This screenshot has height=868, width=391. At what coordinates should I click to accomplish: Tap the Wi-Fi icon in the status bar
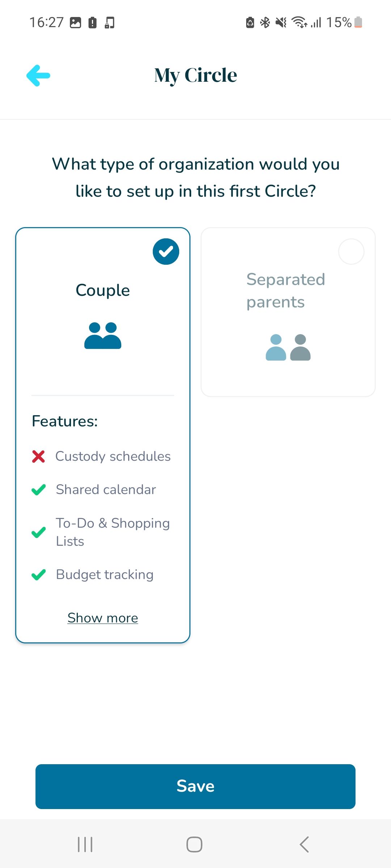coord(299,22)
